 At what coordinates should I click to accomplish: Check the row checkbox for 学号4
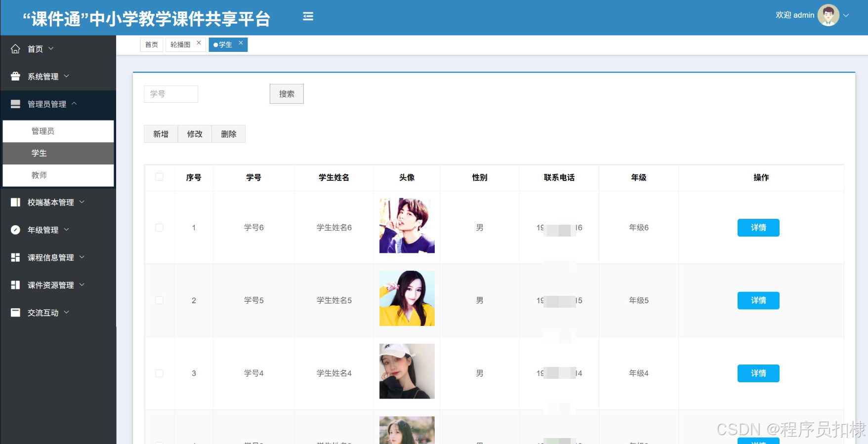159,373
